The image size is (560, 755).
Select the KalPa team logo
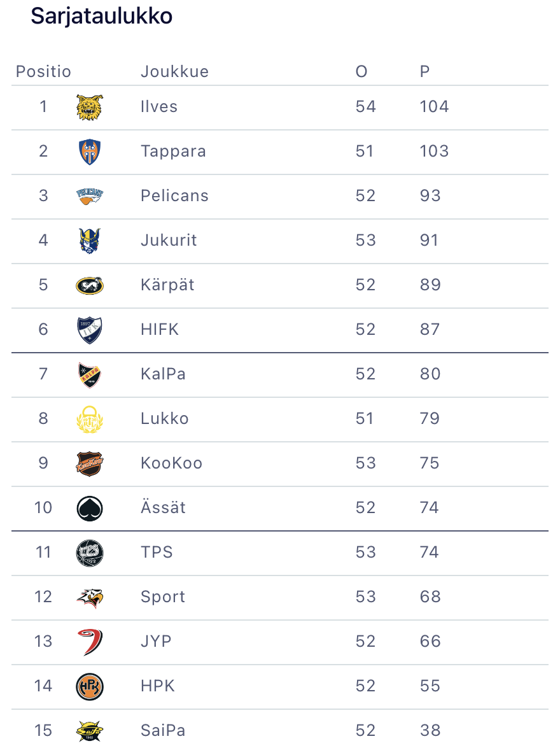[x=89, y=374]
